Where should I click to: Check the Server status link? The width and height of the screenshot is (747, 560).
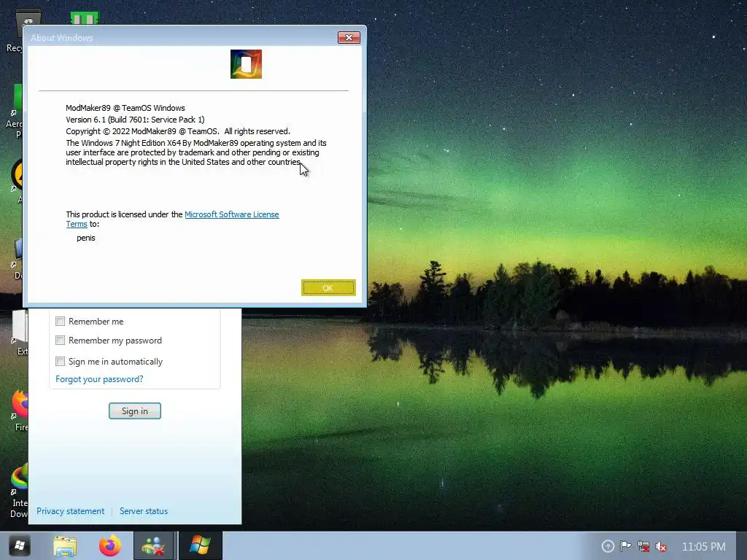[144, 511]
